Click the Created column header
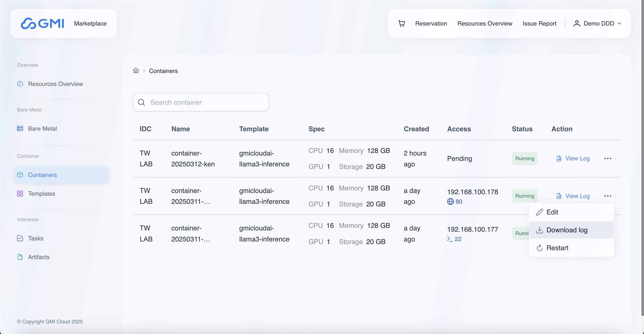 pos(416,129)
